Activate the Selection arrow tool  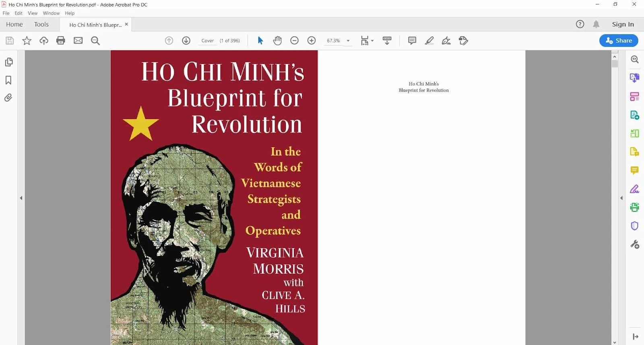260,41
